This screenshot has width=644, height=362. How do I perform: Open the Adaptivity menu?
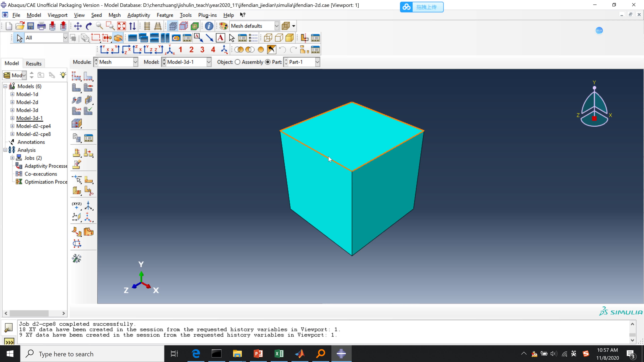(138, 15)
